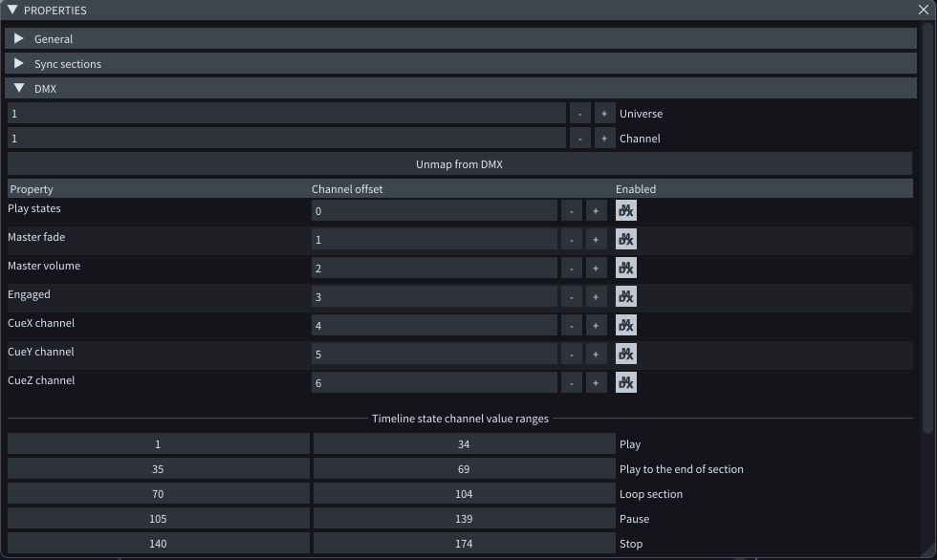Collapse the DMX section
This screenshot has width=937, height=560.
tap(19, 89)
